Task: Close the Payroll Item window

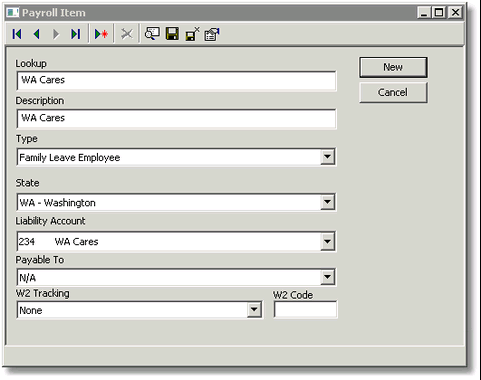Action: (x=455, y=13)
